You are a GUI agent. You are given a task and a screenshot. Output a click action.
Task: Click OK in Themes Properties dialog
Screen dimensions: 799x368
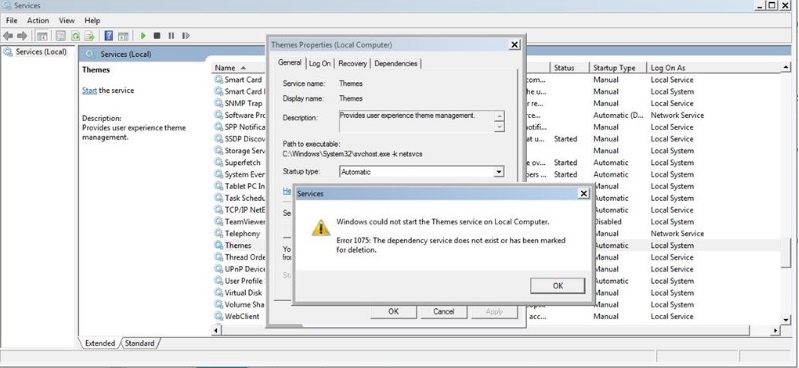coord(393,311)
